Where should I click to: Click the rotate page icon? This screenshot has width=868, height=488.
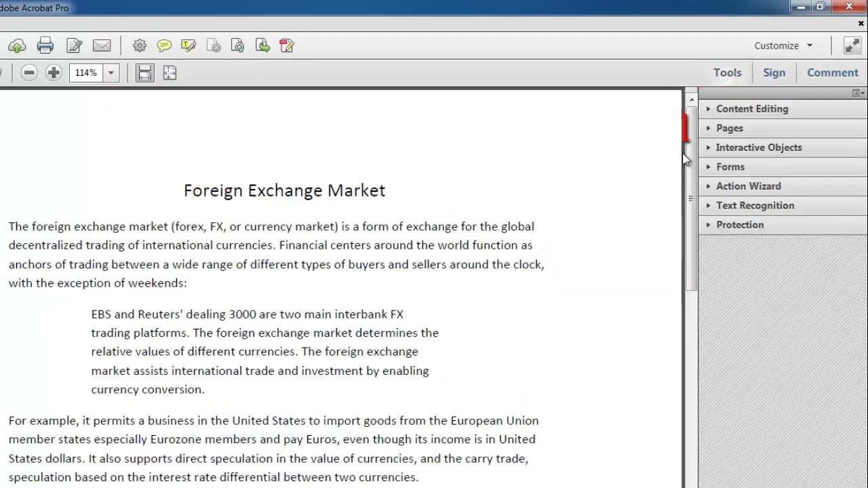pos(237,45)
